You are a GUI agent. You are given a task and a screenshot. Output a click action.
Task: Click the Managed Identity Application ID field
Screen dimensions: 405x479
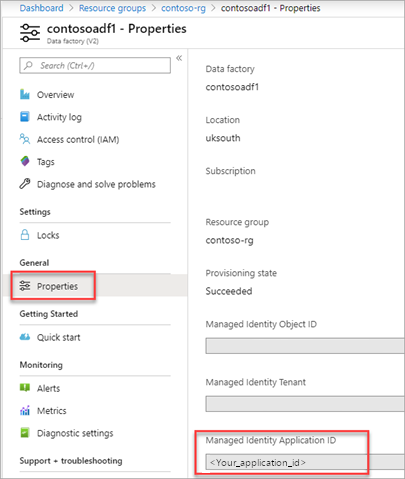coord(305,462)
